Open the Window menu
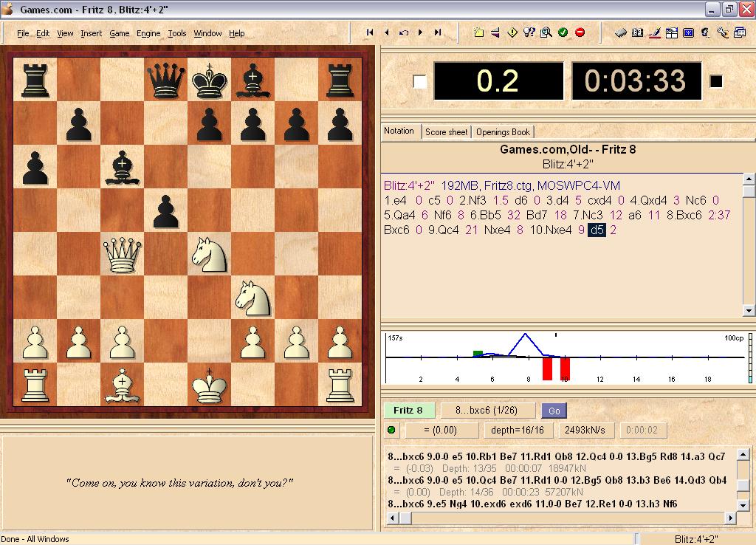This screenshot has width=756, height=545. tap(207, 33)
